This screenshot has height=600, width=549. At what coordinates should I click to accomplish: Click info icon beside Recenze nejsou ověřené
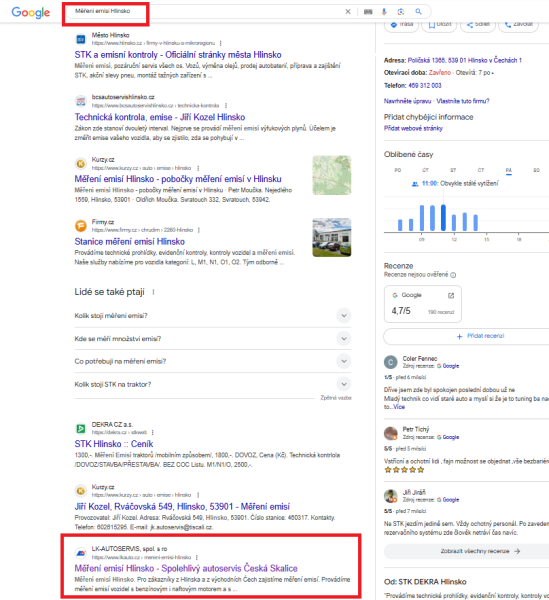point(453,275)
